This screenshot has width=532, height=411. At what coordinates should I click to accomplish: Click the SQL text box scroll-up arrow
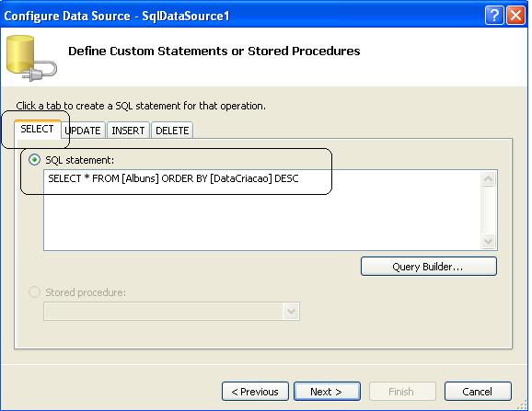point(489,178)
